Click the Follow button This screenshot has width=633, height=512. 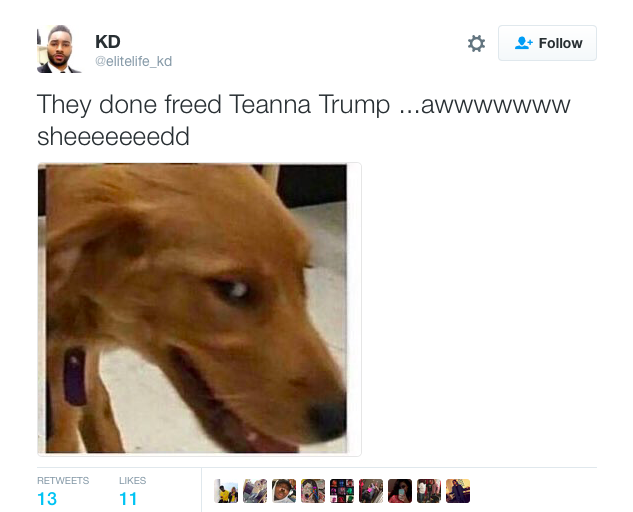[x=547, y=43]
